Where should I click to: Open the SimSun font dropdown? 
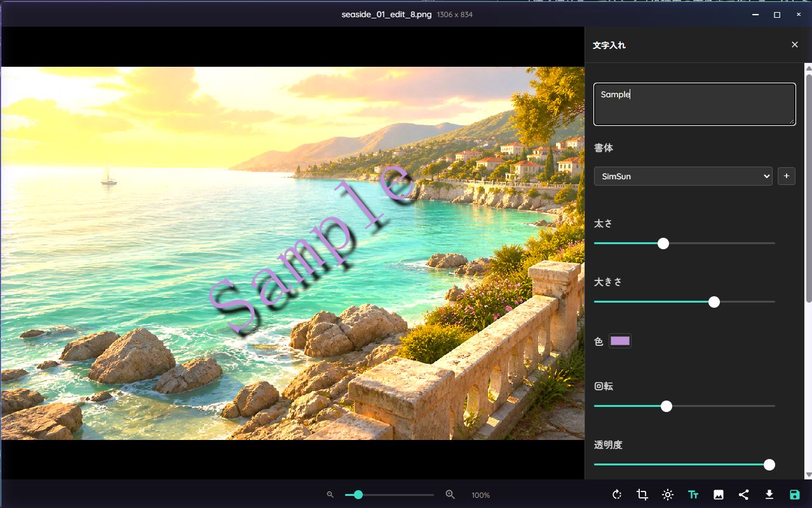(683, 176)
